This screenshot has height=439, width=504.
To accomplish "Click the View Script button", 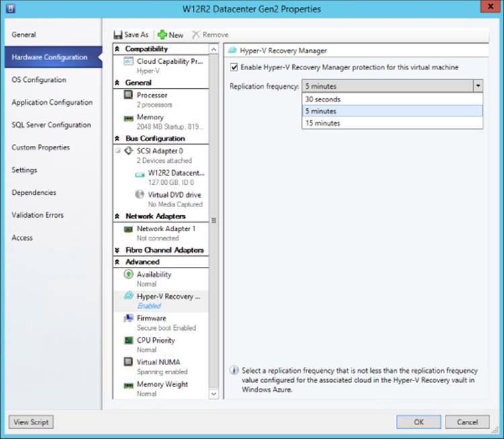I will pyautogui.click(x=31, y=422).
